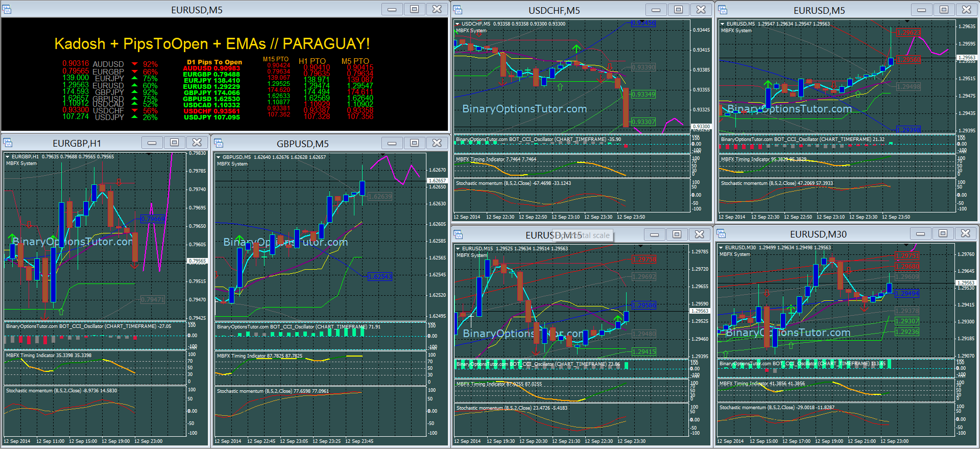Click the red 1.29560 level label in EURUSD,M5
Viewport: 980px width, 449px height.
[x=909, y=60]
